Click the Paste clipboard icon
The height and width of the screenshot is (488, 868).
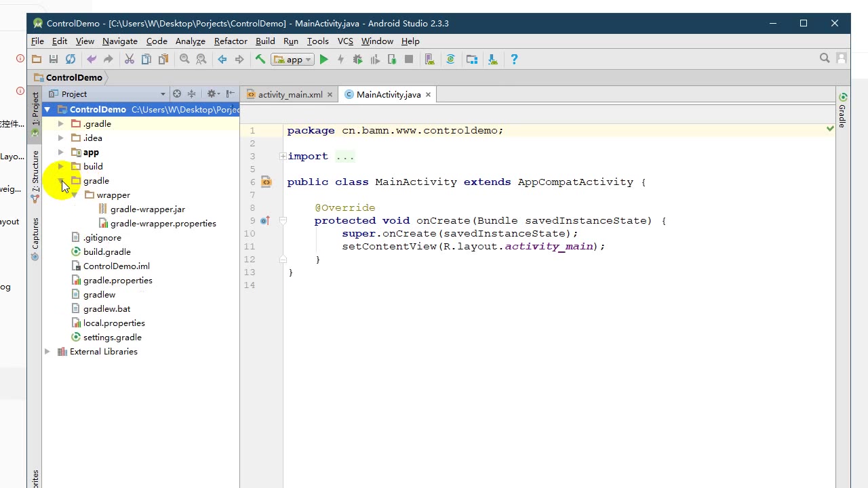pos(163,60)
